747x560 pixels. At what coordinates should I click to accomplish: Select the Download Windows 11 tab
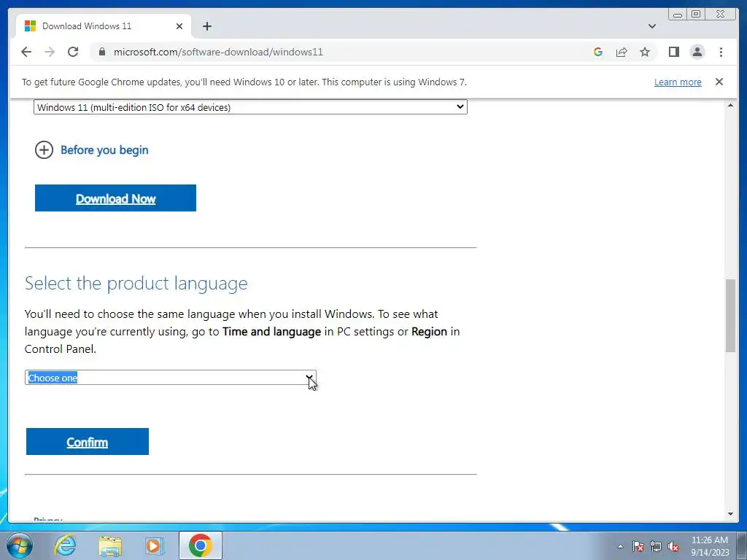[104, 26]
